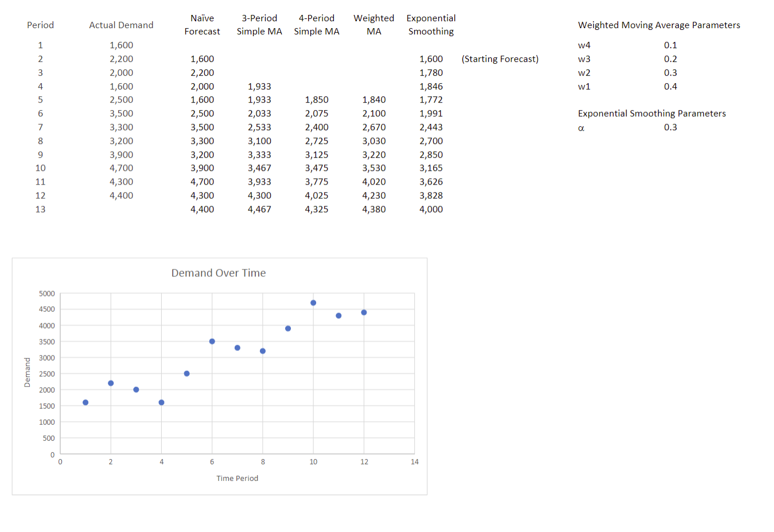Select the period 13 exponential forecast 4,000

(x=431, y=209)
